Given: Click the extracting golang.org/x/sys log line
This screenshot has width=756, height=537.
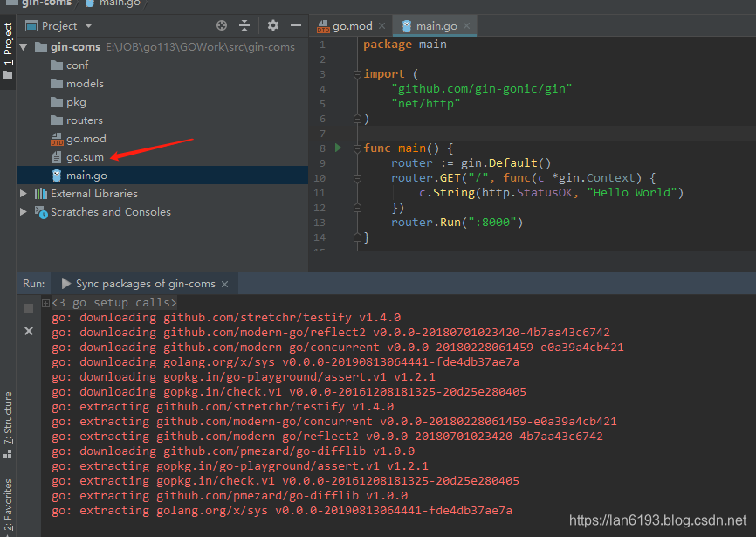Looking at the screenshot, I should click(x=282, y=511).
